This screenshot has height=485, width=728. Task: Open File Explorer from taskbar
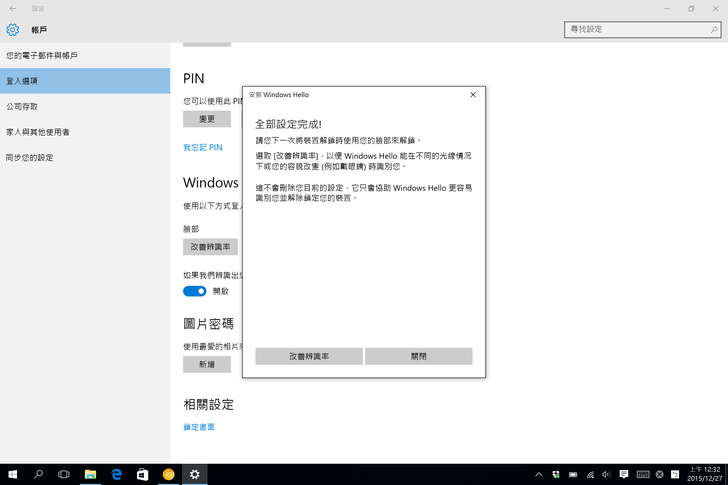point(90,474)
